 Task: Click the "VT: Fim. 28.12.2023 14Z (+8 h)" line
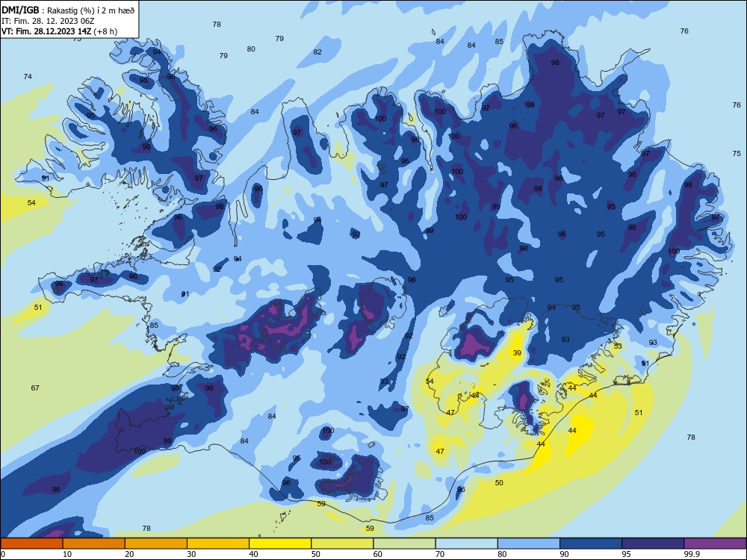(60, 31)
